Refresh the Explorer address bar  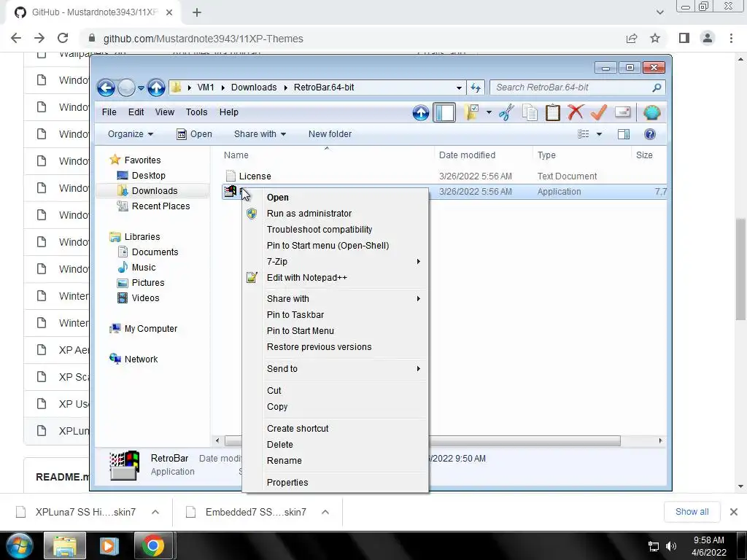click(476, 87)
